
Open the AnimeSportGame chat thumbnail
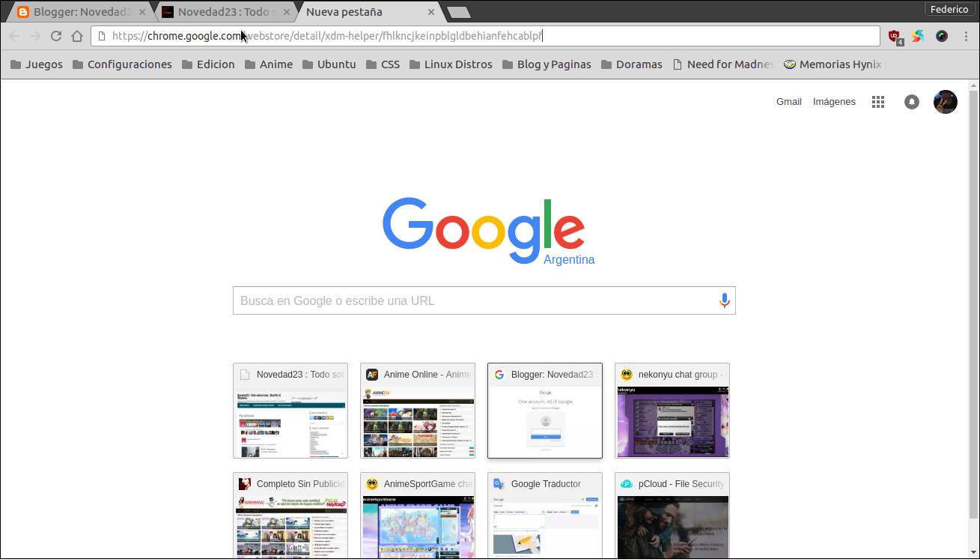418,516
